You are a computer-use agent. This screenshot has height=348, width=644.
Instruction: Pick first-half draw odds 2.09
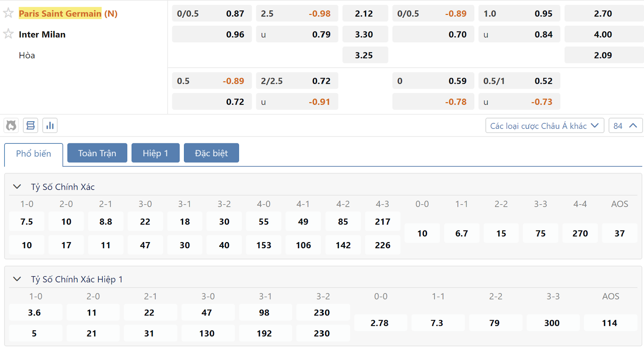(x=604, y=55)
